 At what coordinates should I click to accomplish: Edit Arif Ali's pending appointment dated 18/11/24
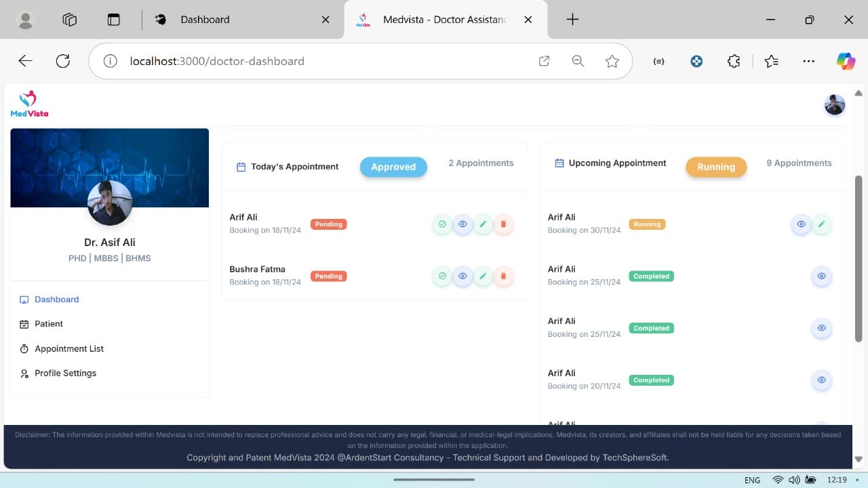(x=483, y=224)
